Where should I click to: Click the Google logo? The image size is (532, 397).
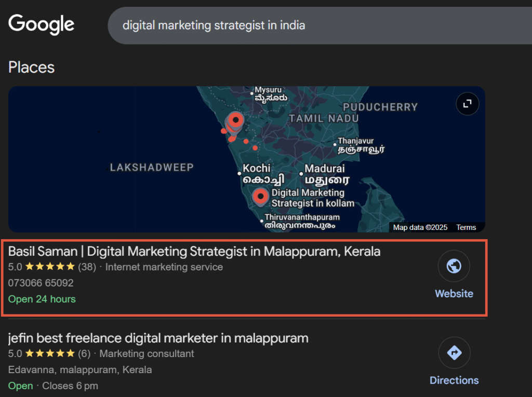42,24
